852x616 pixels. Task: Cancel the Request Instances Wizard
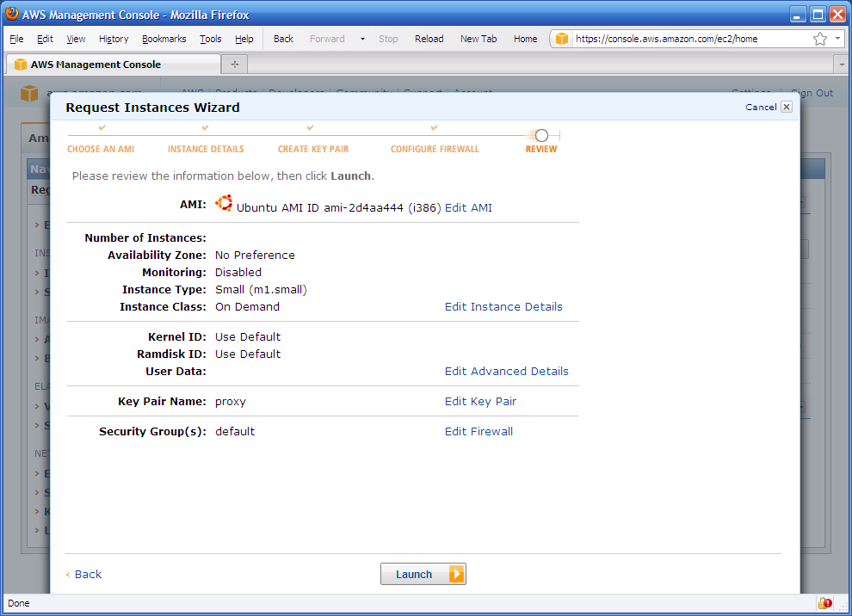coord(761,107)
